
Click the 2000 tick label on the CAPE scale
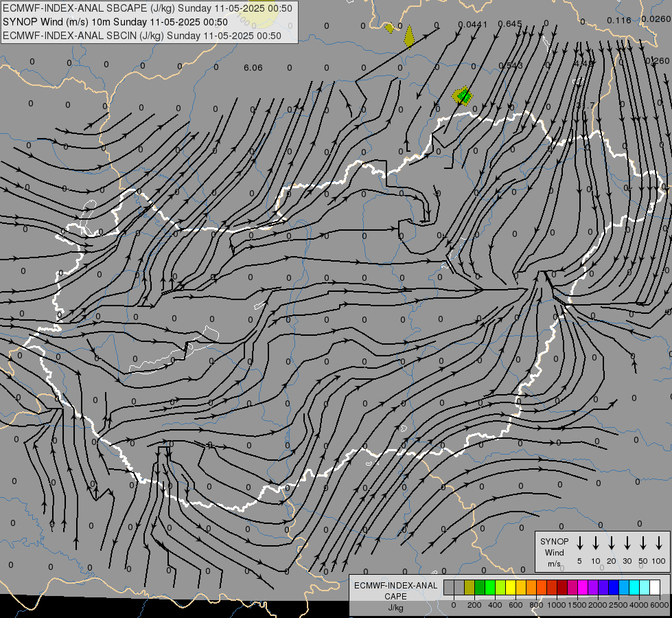tap(598, 605)
